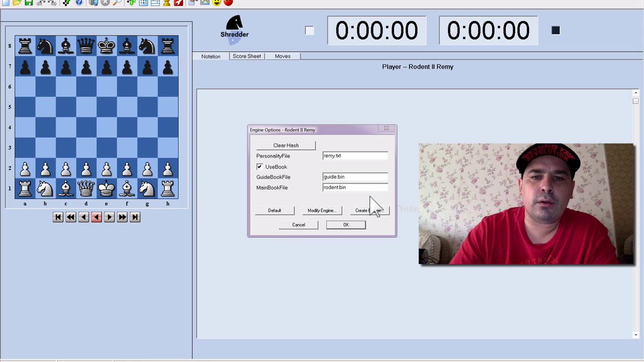The image size is (644, 362).
Task: Click the Default button in the dialog
Action: pos(275,211)
